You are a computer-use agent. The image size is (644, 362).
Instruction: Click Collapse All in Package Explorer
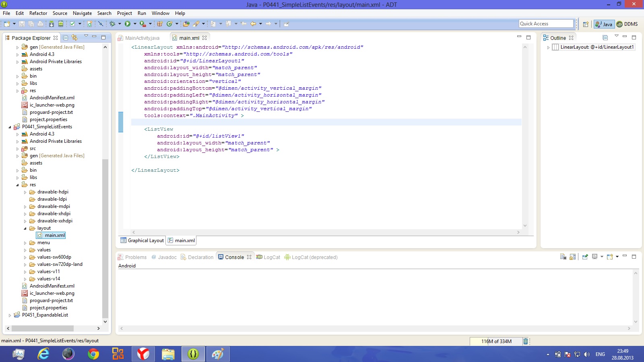(66, 38)
